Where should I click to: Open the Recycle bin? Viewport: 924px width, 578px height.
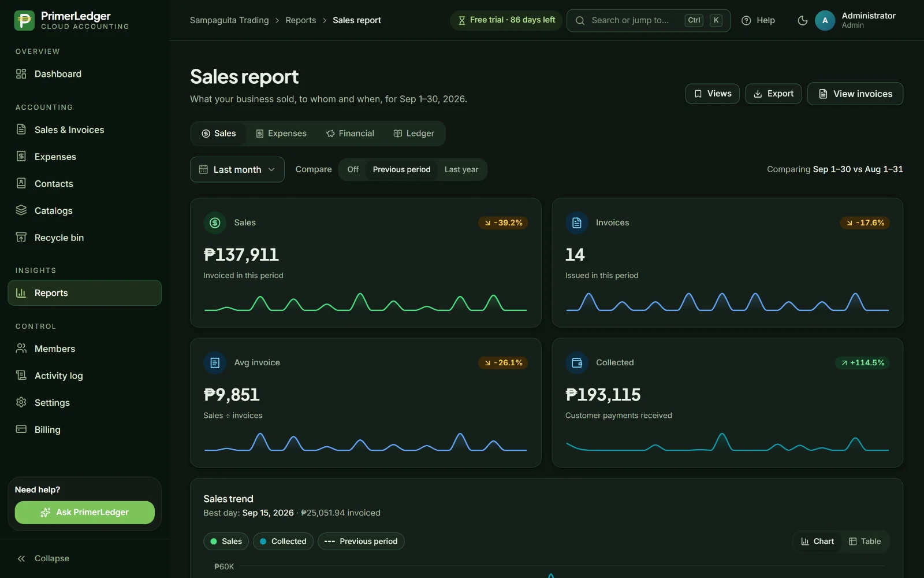pyautogui.click(x=84, y=238)
